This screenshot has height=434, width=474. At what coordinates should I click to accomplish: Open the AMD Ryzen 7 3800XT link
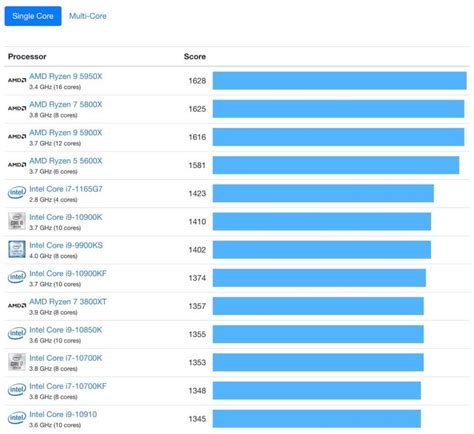(x=68, y=302)
